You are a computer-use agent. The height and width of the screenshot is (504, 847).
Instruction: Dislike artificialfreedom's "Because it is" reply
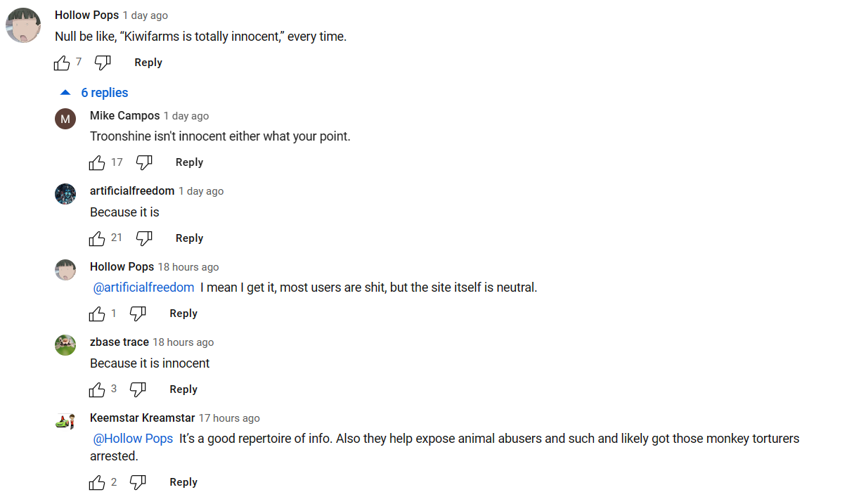click(144, 239)
